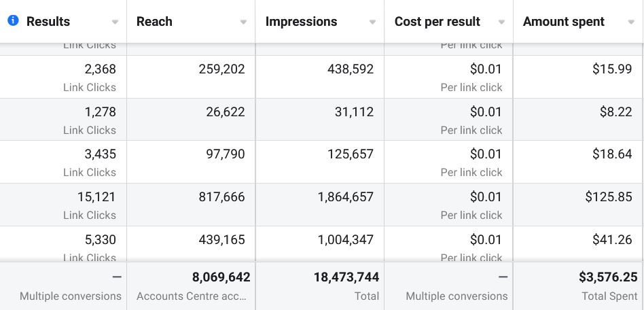Open the Amount spent column dropdown arrow
The height and width of the screenshot is (310, 644).
click(631, 22)
